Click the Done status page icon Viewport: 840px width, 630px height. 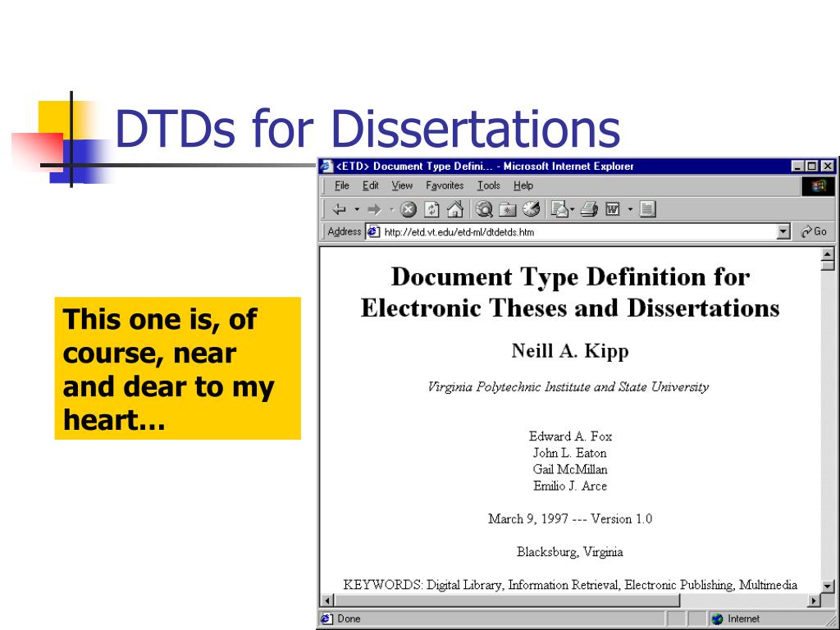tap(326, 619)
